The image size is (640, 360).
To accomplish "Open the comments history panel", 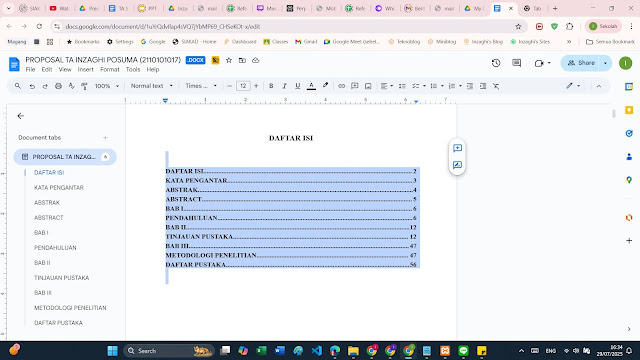I will pyautogui.click(x=517, y=63).
